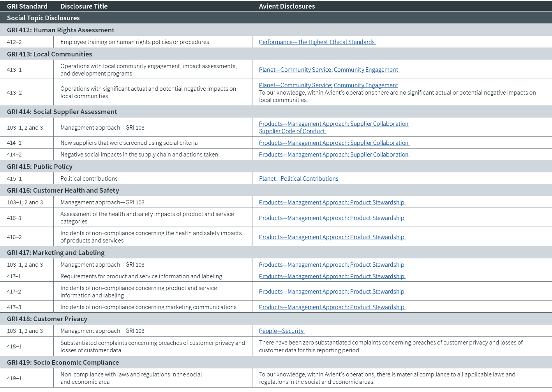This screenshot has width=552, height=392.
Task: Open Community Engagement link in row 413-2
Action: tap(366, 85)
